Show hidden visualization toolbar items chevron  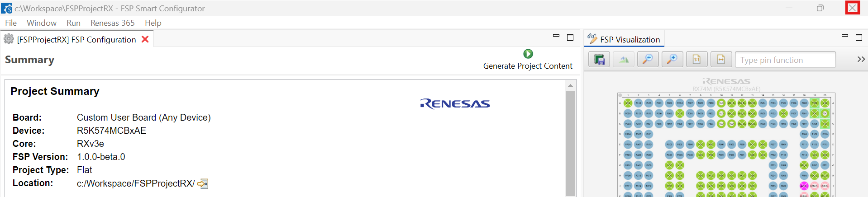[x=861, y=59]
